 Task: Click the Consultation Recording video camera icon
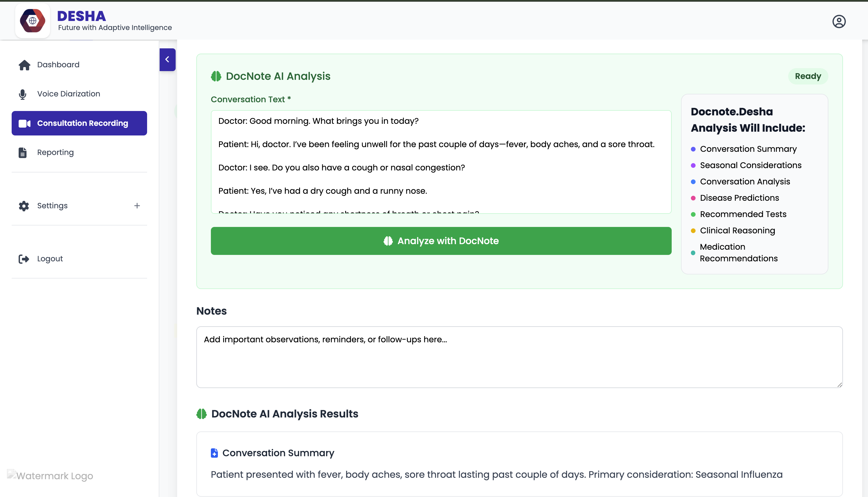[x=24, y=124]
